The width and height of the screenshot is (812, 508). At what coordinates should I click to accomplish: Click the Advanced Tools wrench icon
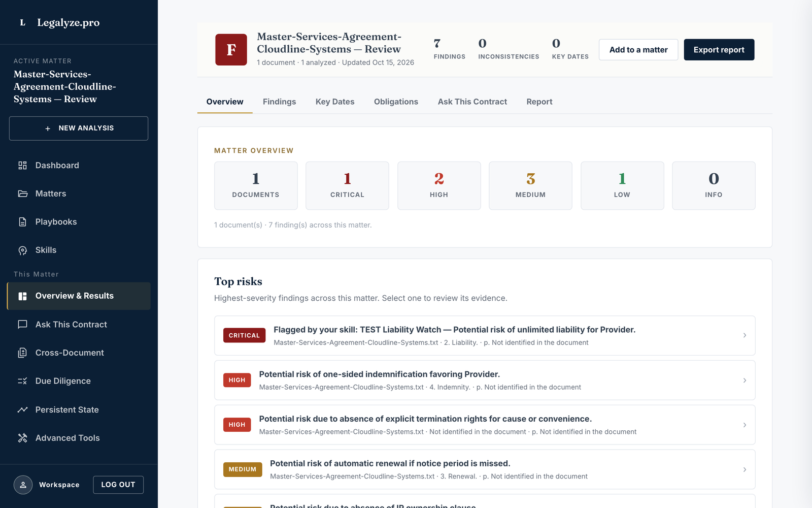point(22,438)
